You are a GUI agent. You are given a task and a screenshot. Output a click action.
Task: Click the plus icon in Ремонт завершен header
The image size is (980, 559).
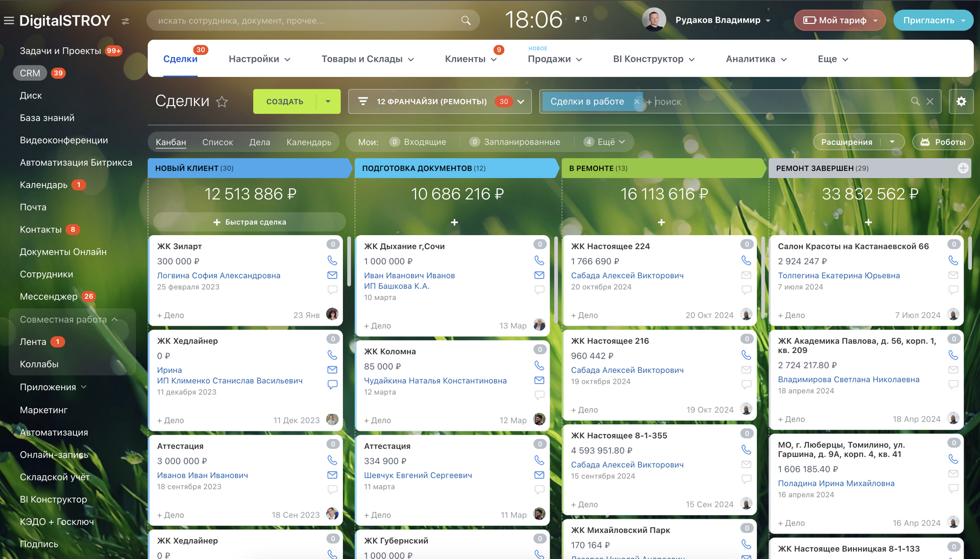pos(963,168)
